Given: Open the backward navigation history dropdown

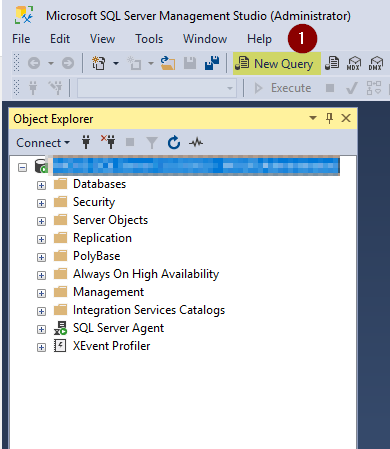Looking at the screenshot, I should pos(51,63).
